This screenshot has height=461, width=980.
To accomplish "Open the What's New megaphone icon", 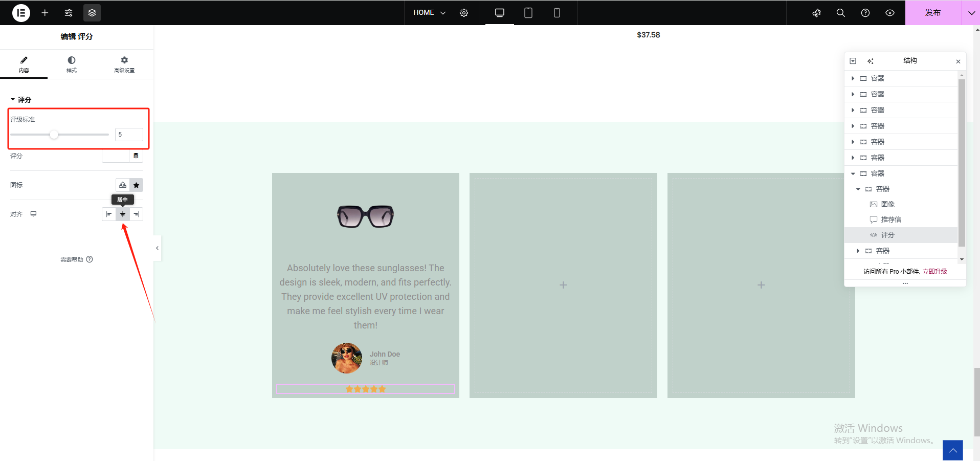I will pos(816,13).
